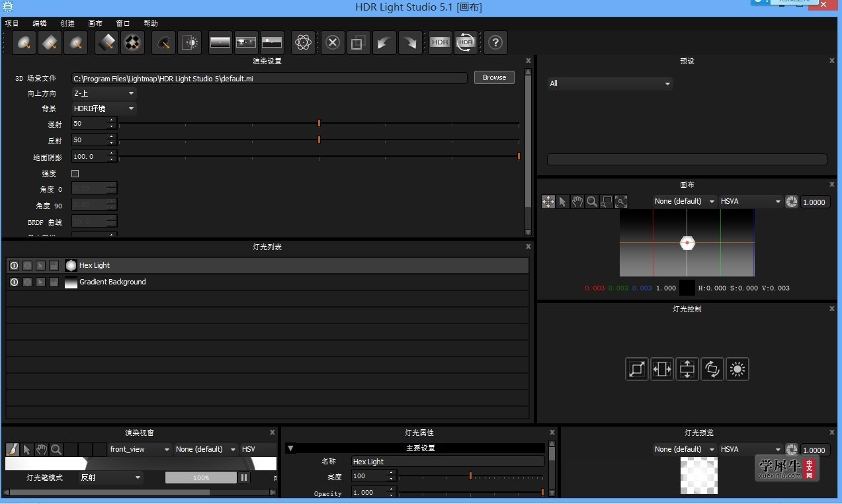Toggle Hex Light on/off power icon
This screenshot has width=842, height=504.
(14, 266)
